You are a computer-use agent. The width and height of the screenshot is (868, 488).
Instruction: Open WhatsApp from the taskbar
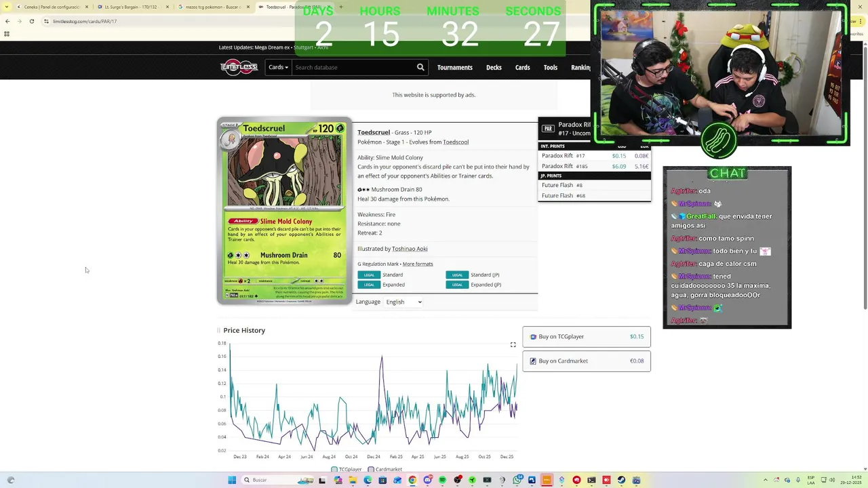coord(517,480)
